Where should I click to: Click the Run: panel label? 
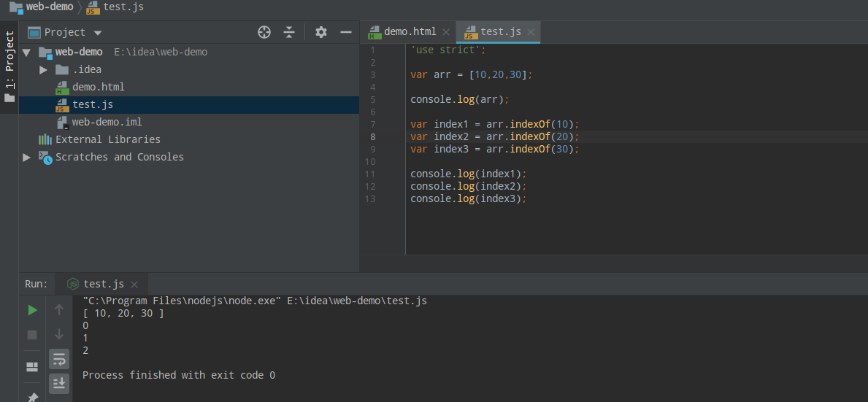pos(37,285)
